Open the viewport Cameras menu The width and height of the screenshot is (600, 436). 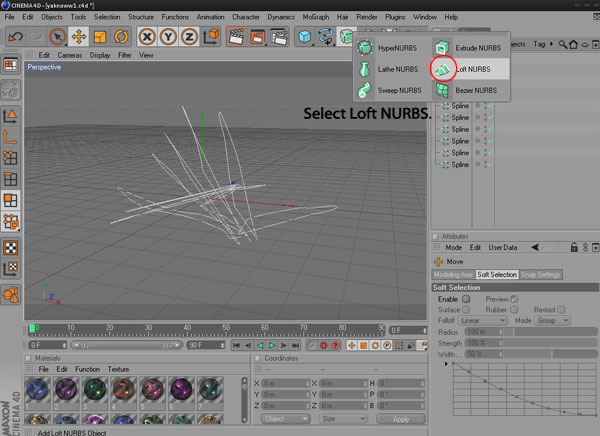pyautogui.click(x=70, y=56)
